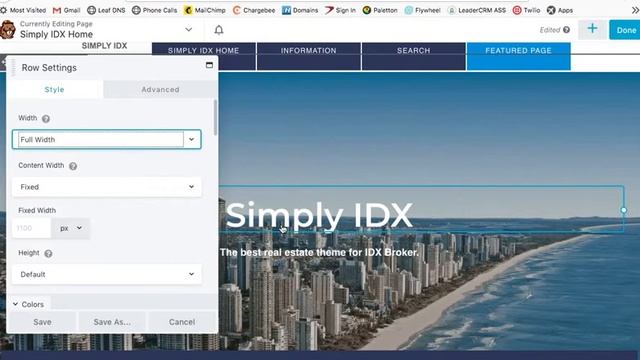Open the Flywheel bookmark
The height and width of the screenshot is (360, 640).
pyautogui.click(x=422, y=10)
